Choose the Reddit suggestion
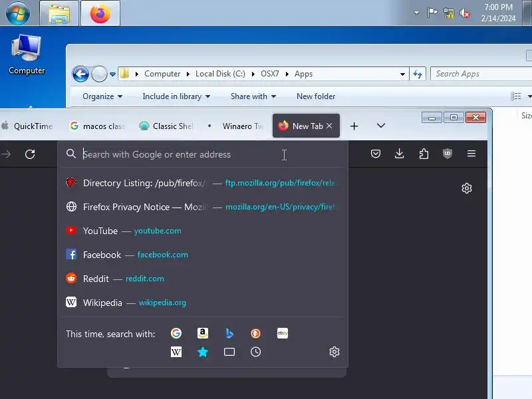532x399 pixels. pos(203,279)
